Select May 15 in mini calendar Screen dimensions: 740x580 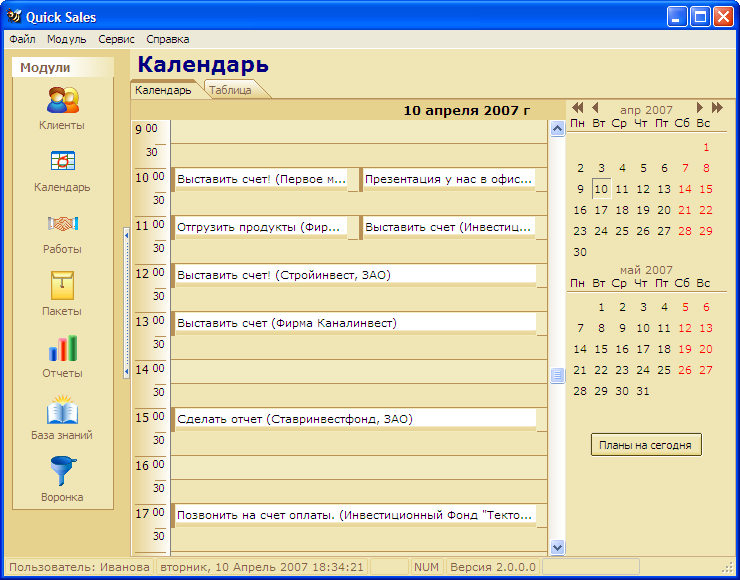601,349
